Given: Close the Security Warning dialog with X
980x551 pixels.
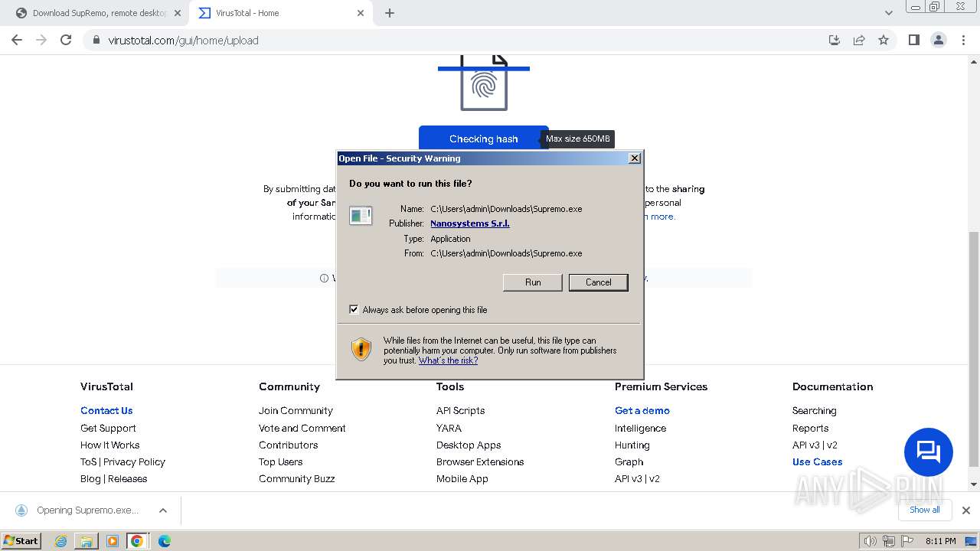Looking at the screenshot, I should coord(634,158).
